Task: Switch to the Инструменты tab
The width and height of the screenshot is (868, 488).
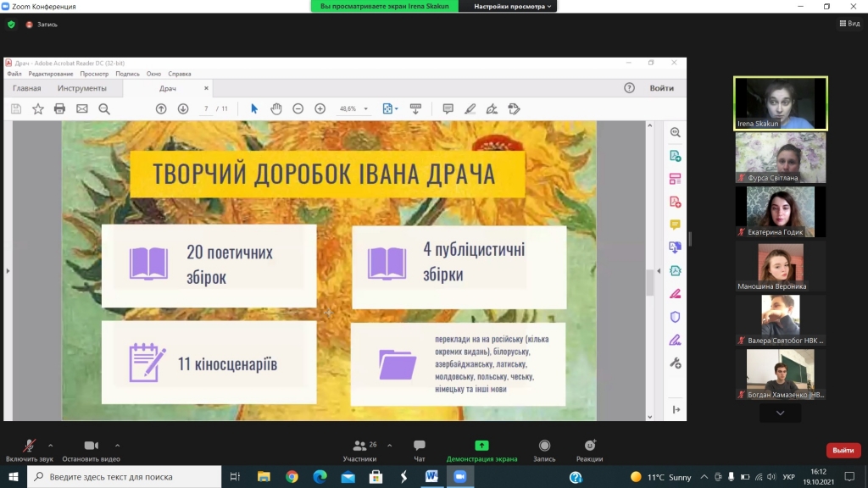Action: click(x=82, y=88)
